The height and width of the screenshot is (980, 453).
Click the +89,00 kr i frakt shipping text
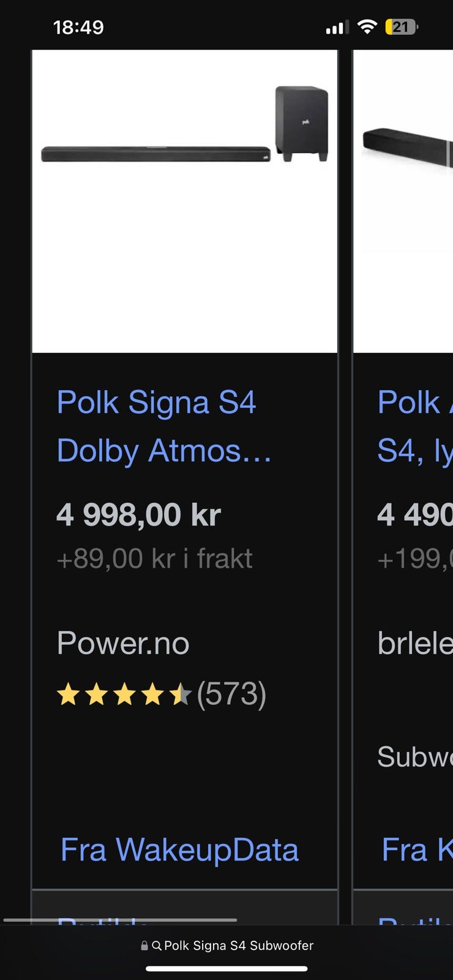tap(154, 559)
